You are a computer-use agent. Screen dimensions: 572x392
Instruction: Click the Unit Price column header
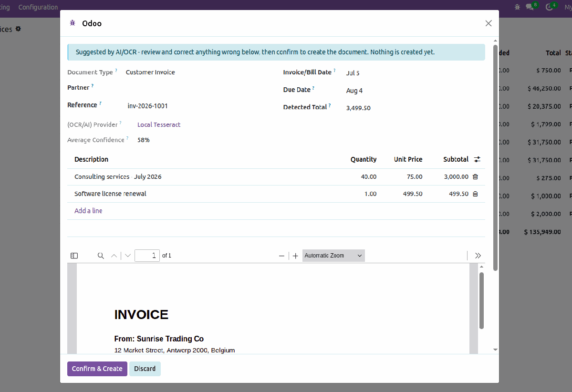coord(408,159)
